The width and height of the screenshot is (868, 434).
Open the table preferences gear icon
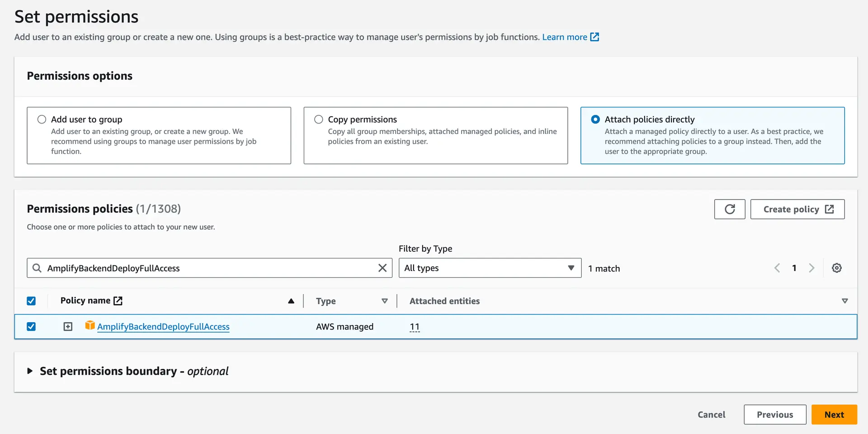pyautogui.click(x=837, y=268)
